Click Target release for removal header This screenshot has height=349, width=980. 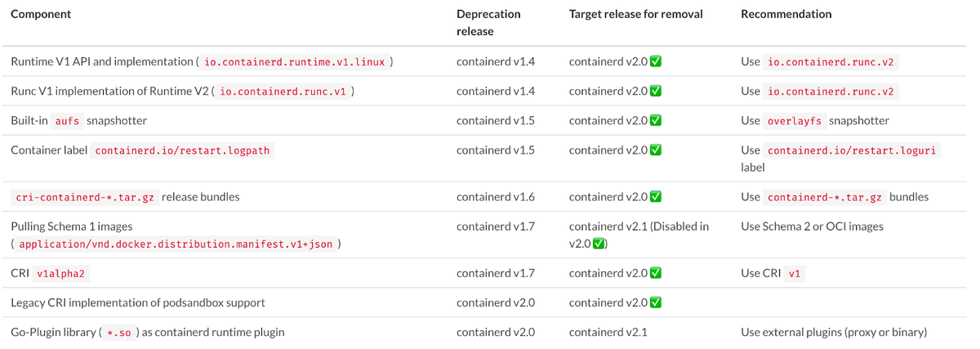pyautogui.click(x=636, y=14)
